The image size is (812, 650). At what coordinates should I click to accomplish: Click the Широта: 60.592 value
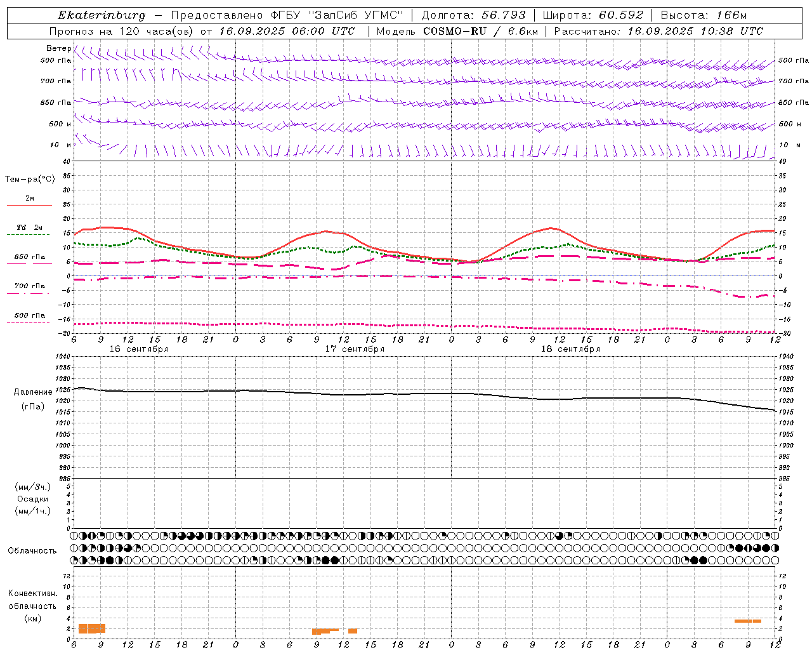click(593, 15)
